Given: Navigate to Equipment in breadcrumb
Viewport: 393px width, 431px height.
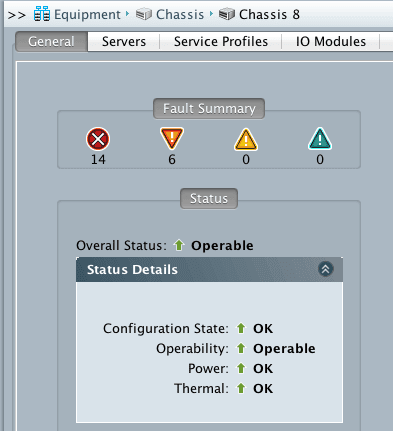Looking at the screenshot, I should 87,14.
